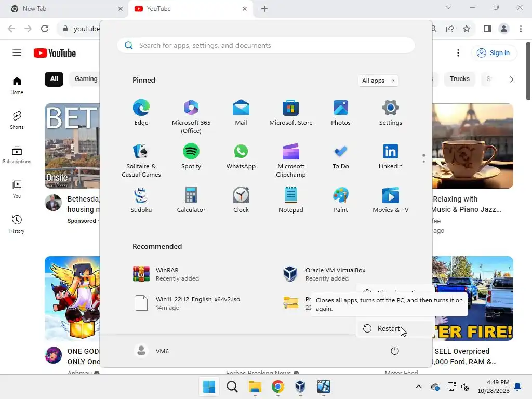Image resolution: width=532 pixels, height=399 pixels.
Task: Click the YouTube page vertical scrollbar
Action: [528, 71]
